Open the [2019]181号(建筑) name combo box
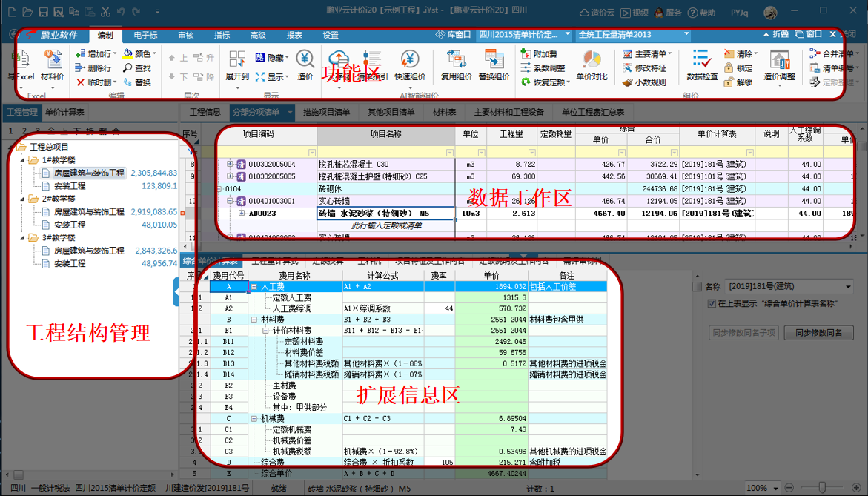Image resolution: width=868 pixels, height=496 pixels. pyautogui.click(x=789, y=287)
